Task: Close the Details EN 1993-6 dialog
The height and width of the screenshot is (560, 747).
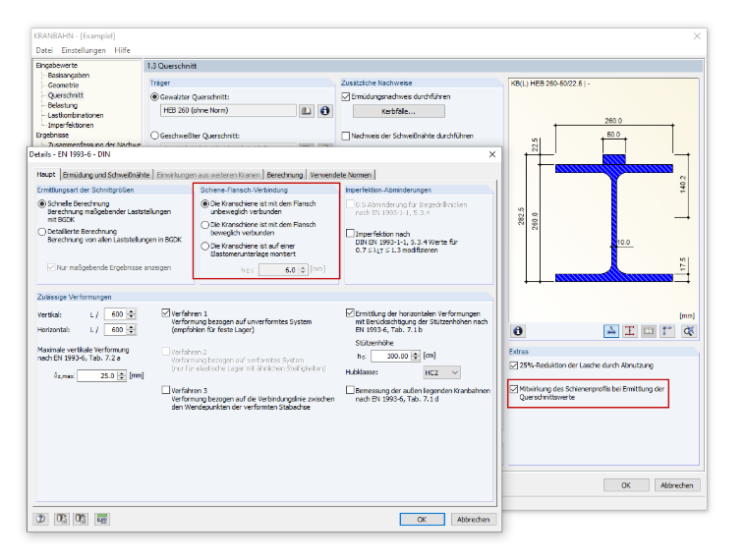Action: 492,154
